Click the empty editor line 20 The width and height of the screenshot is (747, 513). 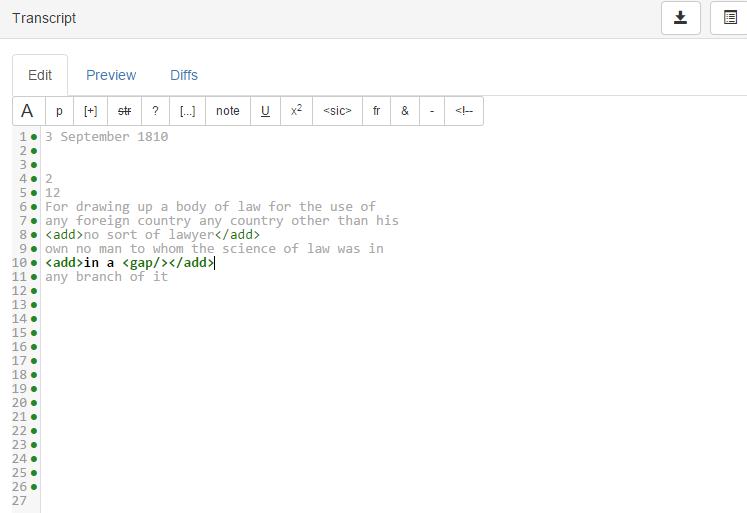click(394, 403)
